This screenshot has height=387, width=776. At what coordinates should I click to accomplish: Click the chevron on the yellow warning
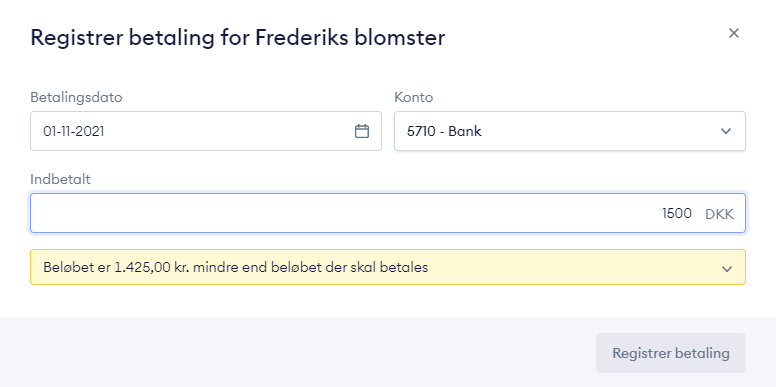click(727, 269)
